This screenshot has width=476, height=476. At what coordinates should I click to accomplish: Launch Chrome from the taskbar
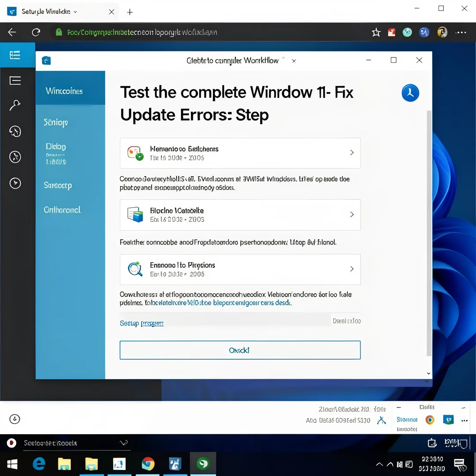(x=148, y=464)
